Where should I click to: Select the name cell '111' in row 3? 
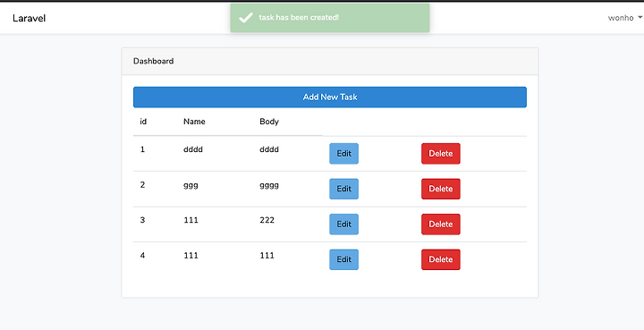pyautogui.click(x=191, y=220)
